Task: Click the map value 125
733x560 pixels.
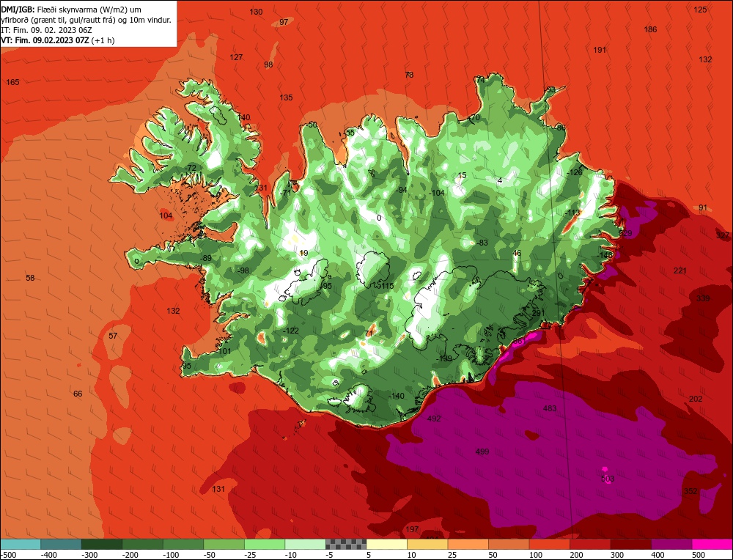Action: click(x=700, y=10)
